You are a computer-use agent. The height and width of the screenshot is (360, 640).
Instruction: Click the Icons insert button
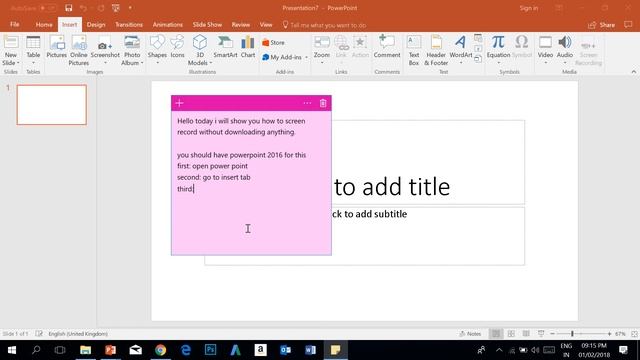(178, 47)
